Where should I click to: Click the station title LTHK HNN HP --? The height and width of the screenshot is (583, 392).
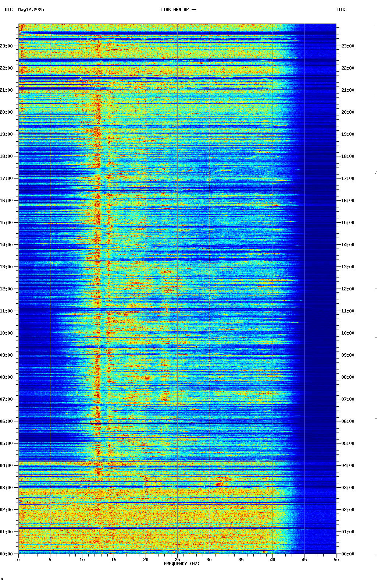(x=178, y=10)
